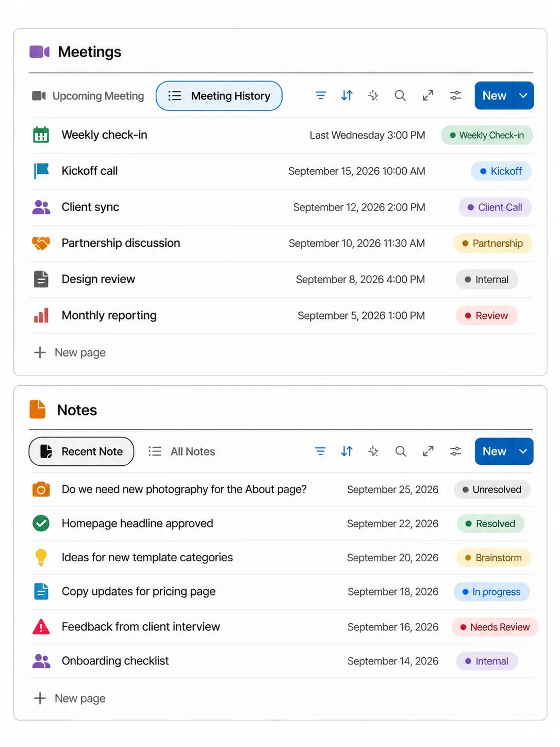Expand Meetings database to full page

pos(428,95)
